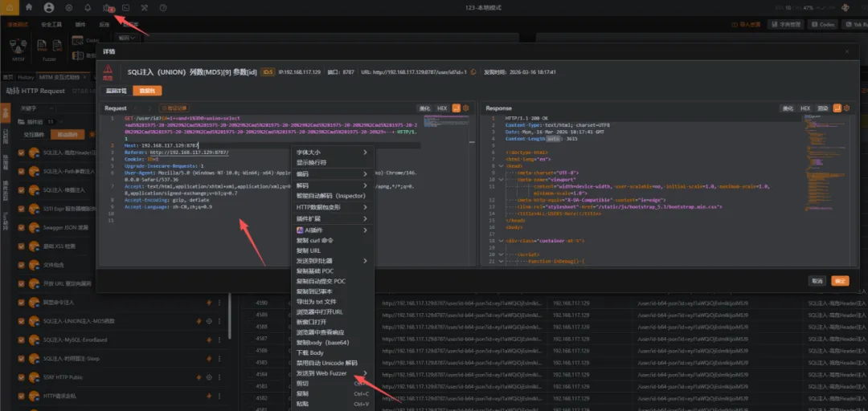Uncheck the 开放 URL 重定向漏洞 plugin
This screenshot has width=868, height=411.
point(21,284)
